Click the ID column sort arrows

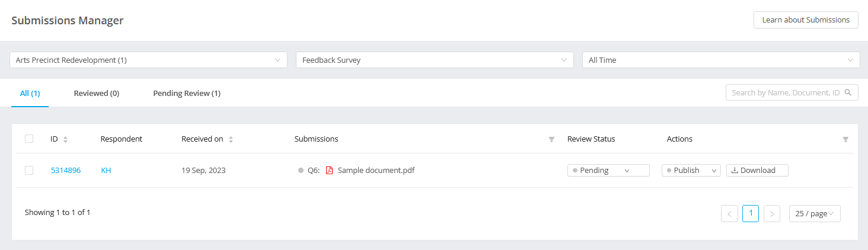tap(65, 139)
